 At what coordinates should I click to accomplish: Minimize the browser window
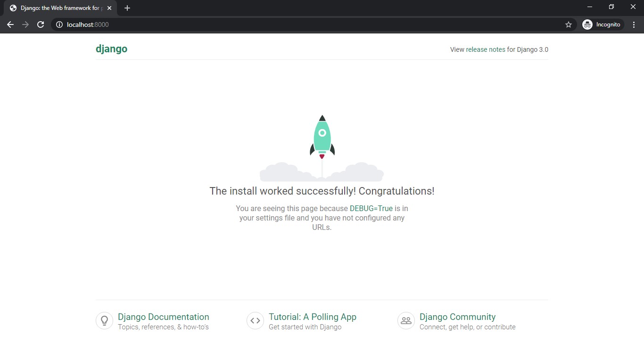(x=590, y=7)
